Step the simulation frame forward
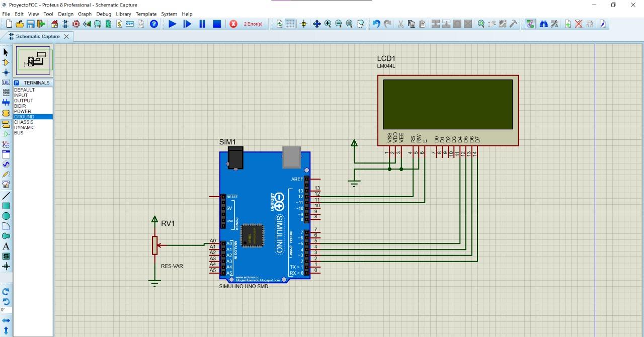The width and height of the screenshot is (644, 337). pos(187,24)
